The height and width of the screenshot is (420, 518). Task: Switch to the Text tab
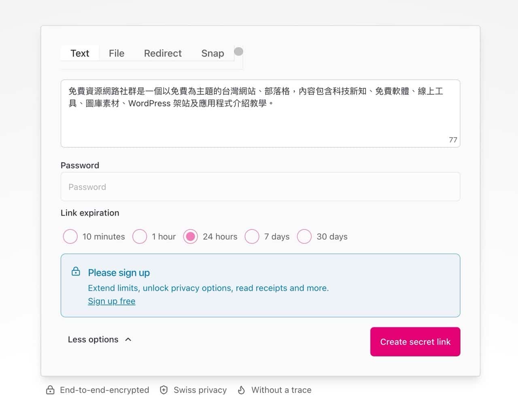coord(80,53)
